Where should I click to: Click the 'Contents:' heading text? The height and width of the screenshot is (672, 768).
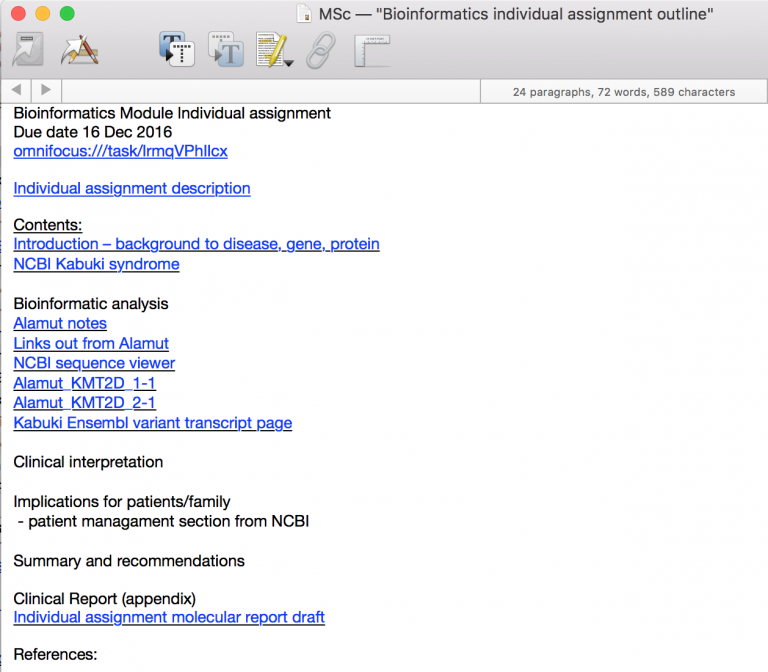[48, 225]
